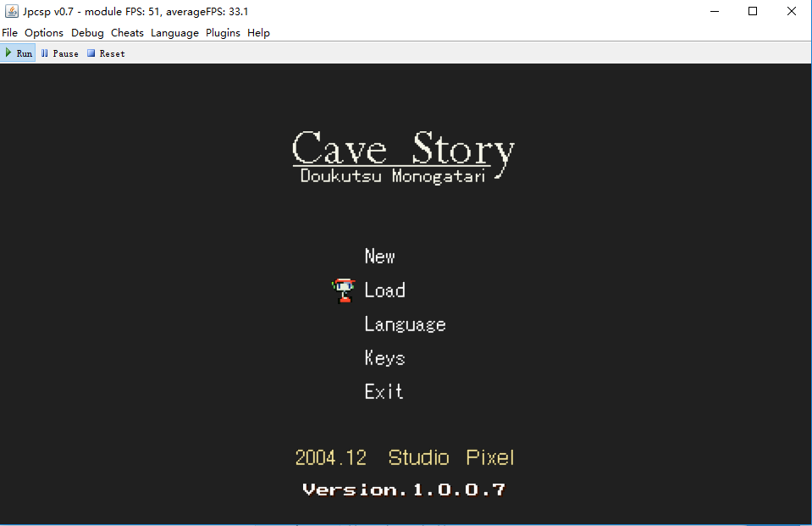Open the Cheats menu
The image size is (812, 526).
[x=127, y=33]
